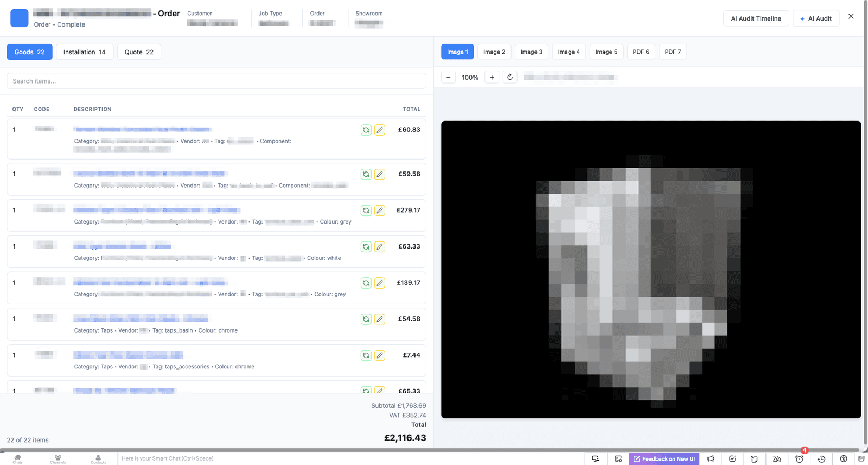Zoom out the image with minus button
Screen dimensions: 868x465
coord(449,77)
